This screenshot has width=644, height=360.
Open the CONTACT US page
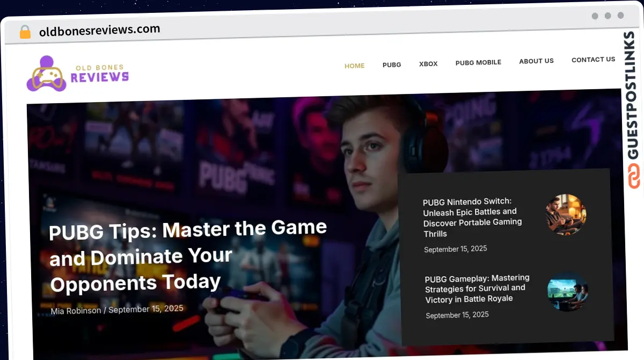pos(593,60)
